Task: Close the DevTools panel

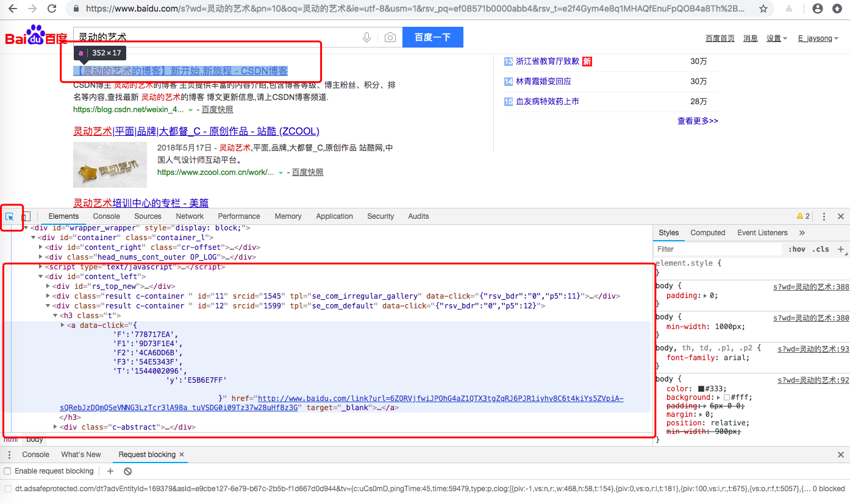Action: [x=841, y=216]
